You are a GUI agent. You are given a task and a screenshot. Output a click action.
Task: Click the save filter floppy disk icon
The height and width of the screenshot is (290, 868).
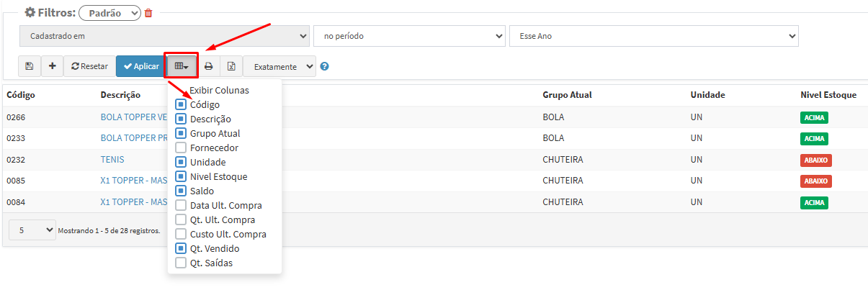click(x=30, y=66)
